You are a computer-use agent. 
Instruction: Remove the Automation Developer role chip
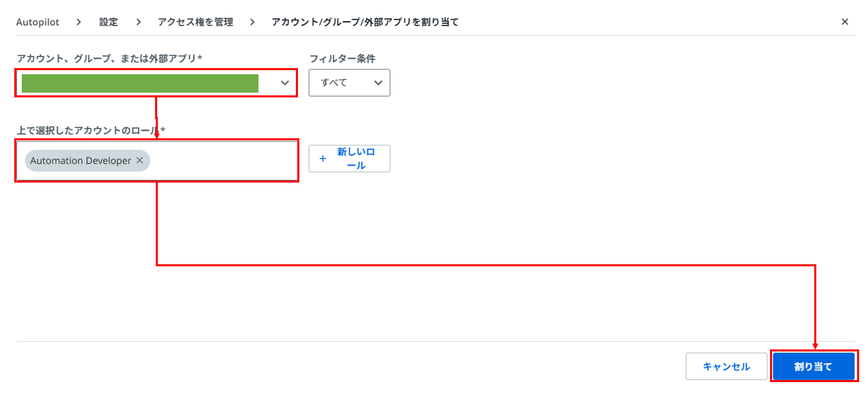coord(139,161)
